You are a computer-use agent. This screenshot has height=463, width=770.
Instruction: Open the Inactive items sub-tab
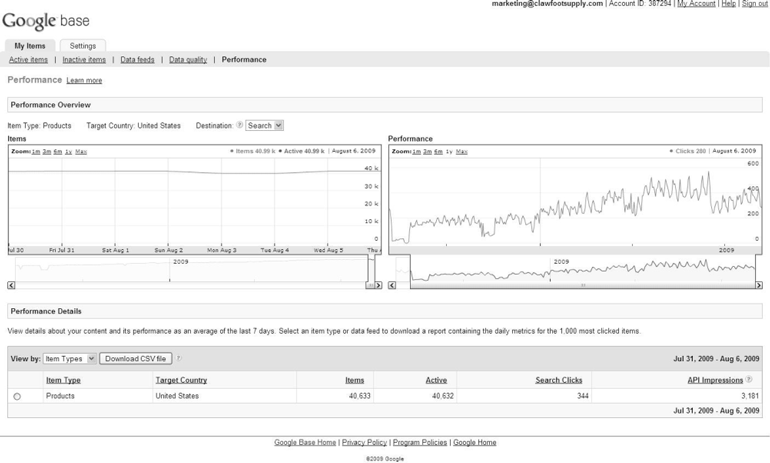tap(84, 59)
